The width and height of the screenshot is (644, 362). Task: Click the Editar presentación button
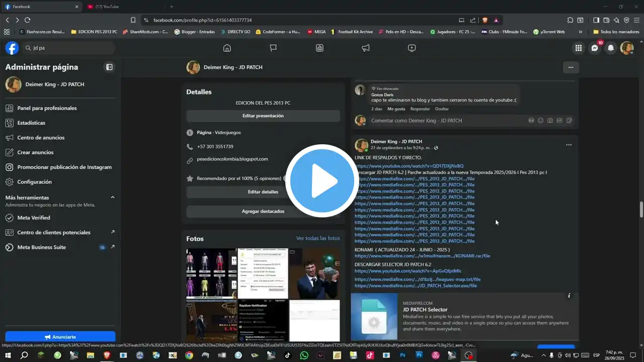point(263,116)
